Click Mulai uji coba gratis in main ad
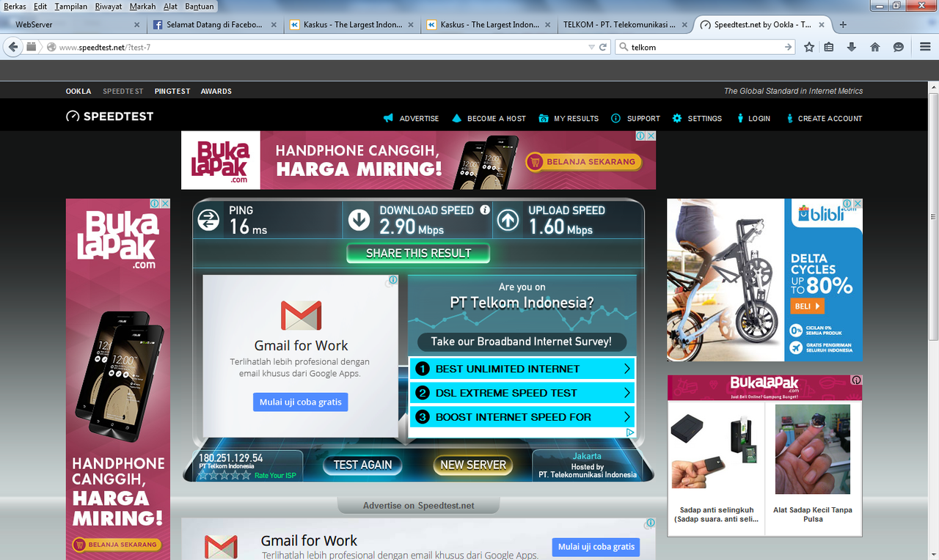Viewport: 939px width, 560px height. [x=301, y=402]
